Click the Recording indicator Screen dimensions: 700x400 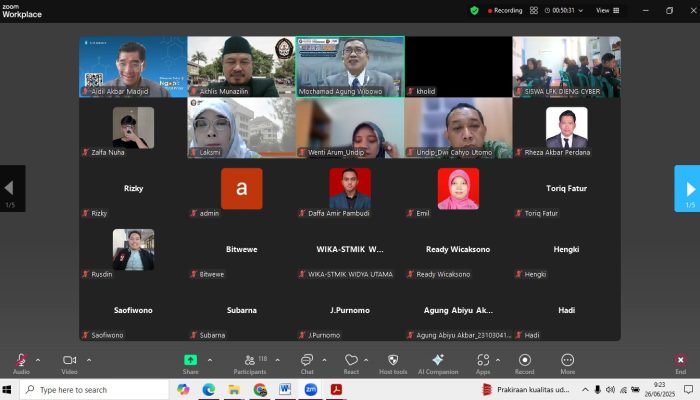point(505,10)
